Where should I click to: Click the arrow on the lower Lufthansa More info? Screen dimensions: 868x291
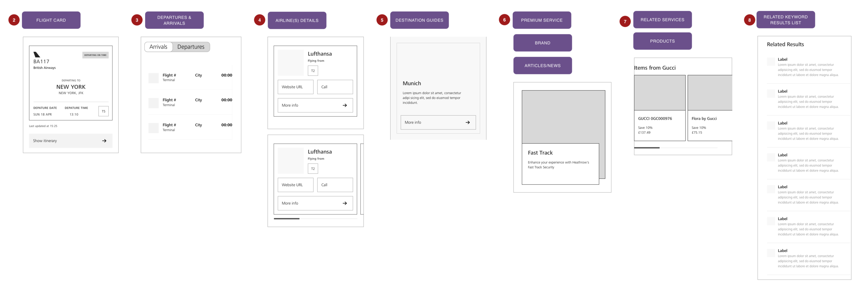[x=345, y=203]
